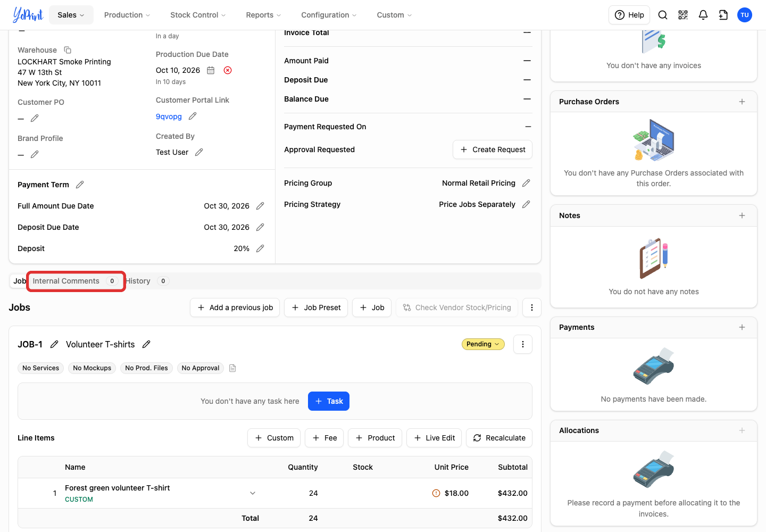Screen dimensions: 766x532
Task: Rename the JOB-1 Volunteer T-shirts title
Action: [x=146, y=344]
